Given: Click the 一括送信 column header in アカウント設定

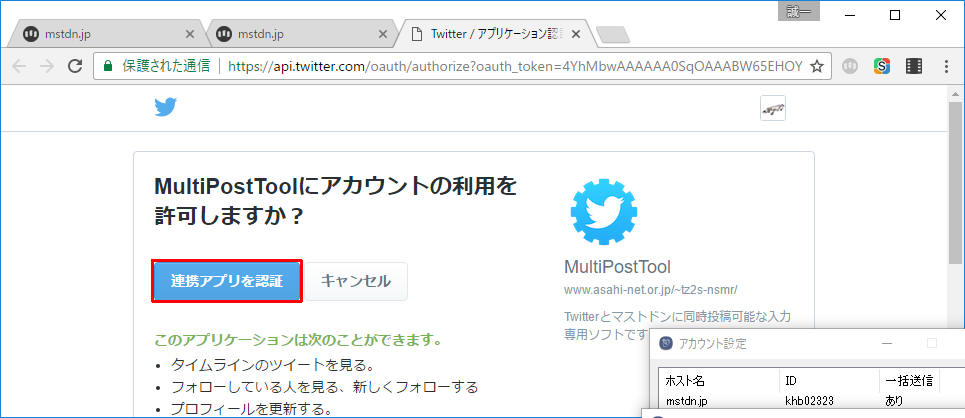Looking at the screenshot, I should click(910, 380).
